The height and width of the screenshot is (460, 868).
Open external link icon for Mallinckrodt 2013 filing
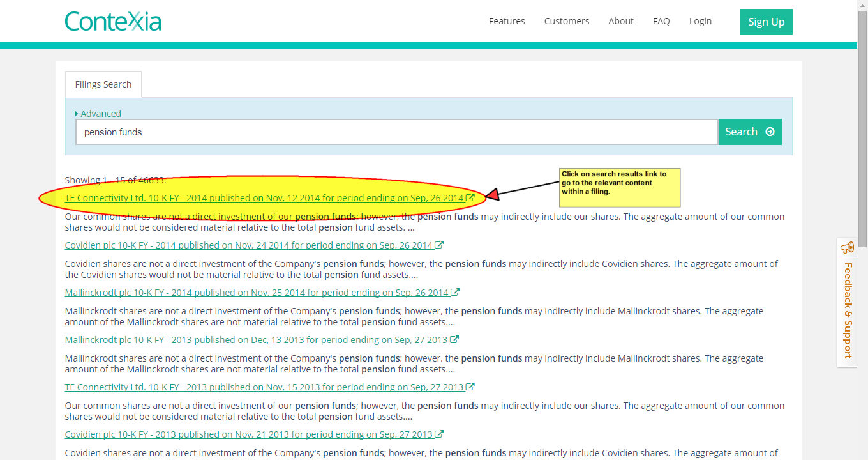pyautogui.click(x=454, y=340)
